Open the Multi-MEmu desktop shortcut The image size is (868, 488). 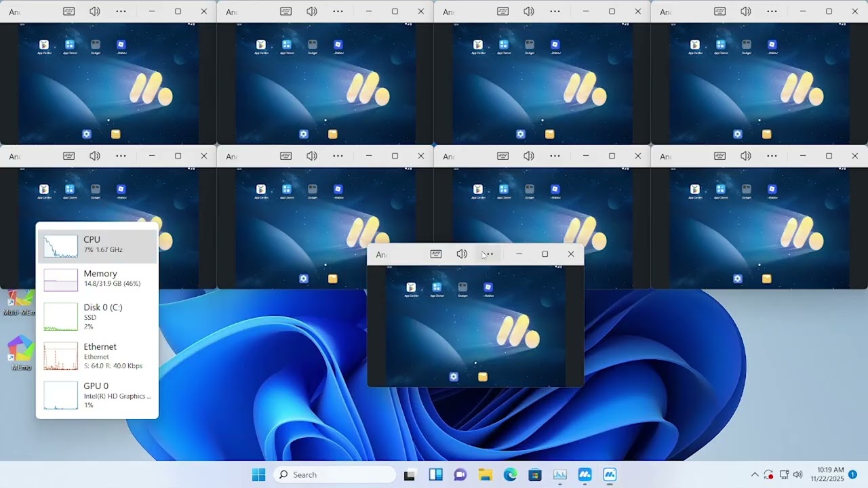(19, 303)
